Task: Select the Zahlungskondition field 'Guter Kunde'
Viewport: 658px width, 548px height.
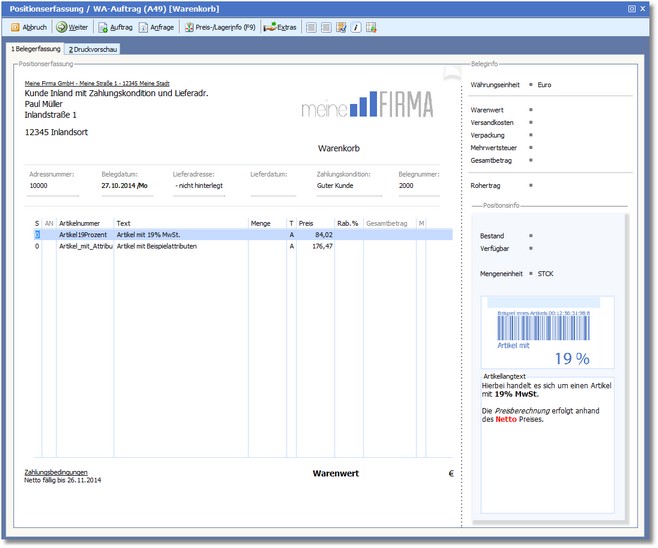Action: tap(336, 186)
